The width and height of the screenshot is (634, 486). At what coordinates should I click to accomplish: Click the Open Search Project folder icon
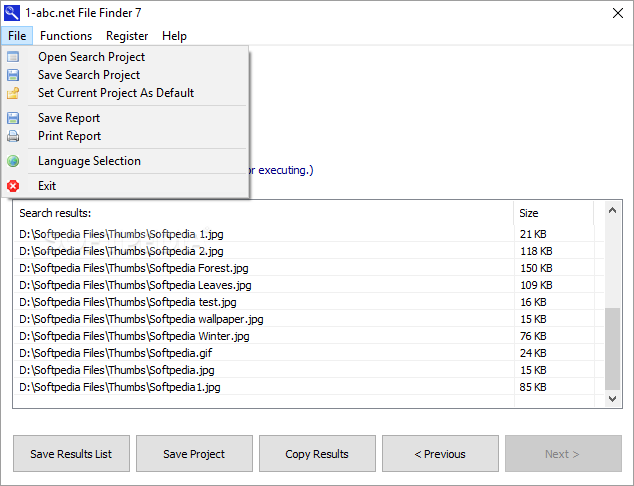click(13, 57)
